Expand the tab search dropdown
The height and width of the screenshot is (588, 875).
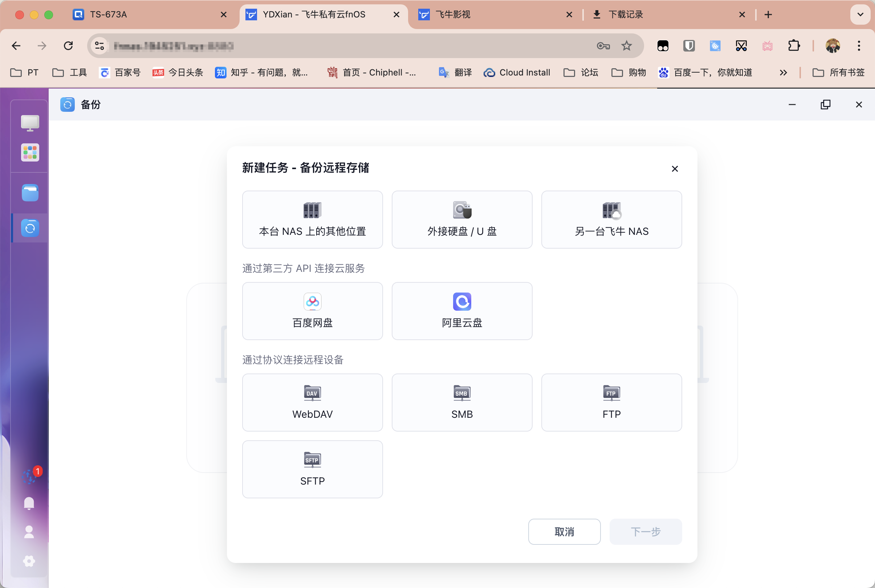tap(860, 15)
